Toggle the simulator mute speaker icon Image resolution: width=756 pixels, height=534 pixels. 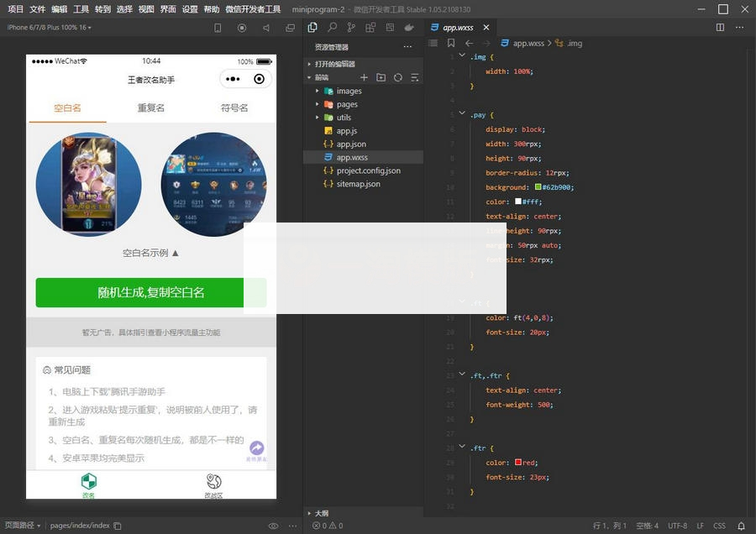pyautogui.click(x=266, y=28)
